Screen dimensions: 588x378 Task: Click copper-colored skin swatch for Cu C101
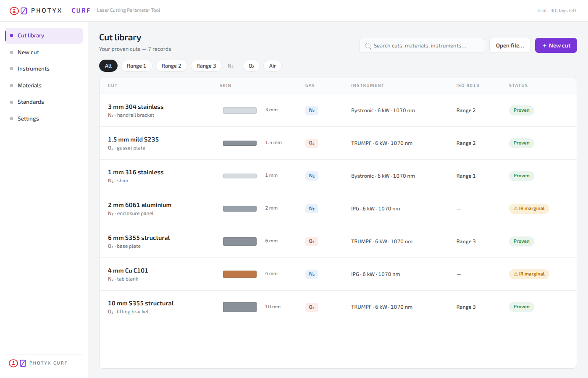pos(240,274)
